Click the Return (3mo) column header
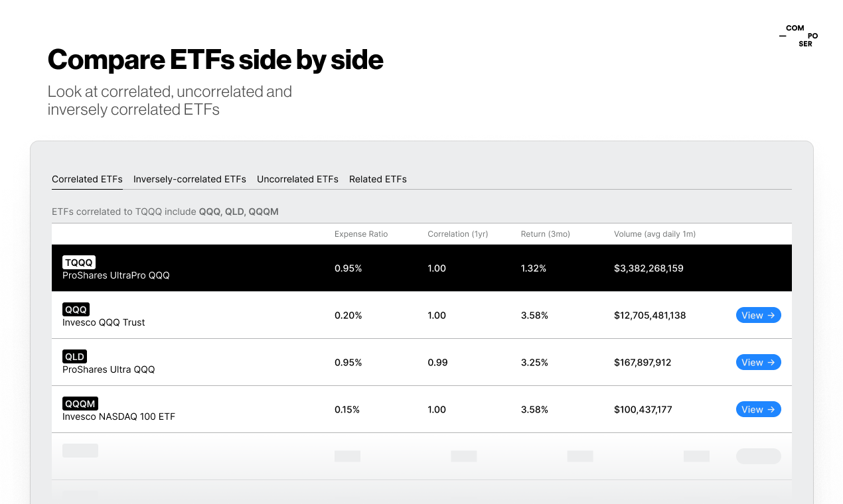 [545, 234]
